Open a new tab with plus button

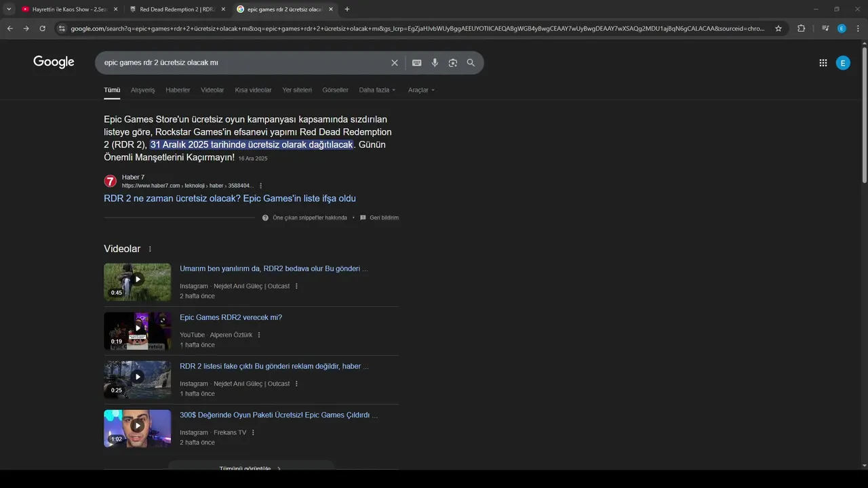[347, 9]
